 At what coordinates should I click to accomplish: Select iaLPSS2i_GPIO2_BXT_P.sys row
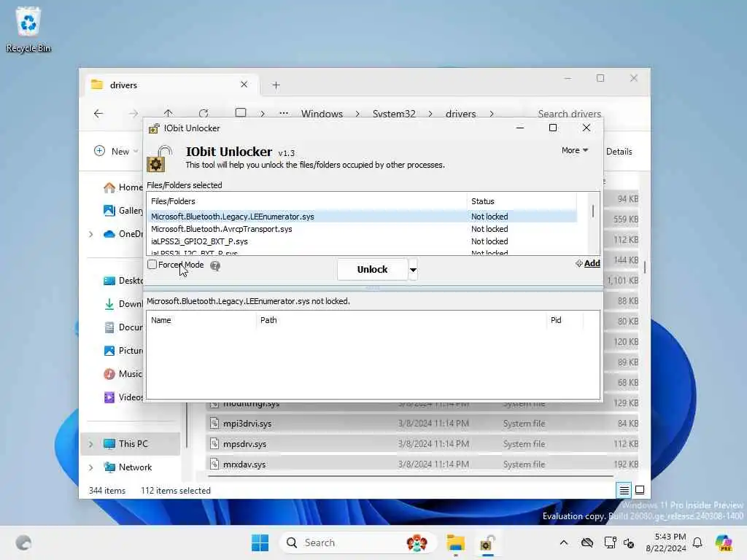pyautogui.click(x=362, y=241)
